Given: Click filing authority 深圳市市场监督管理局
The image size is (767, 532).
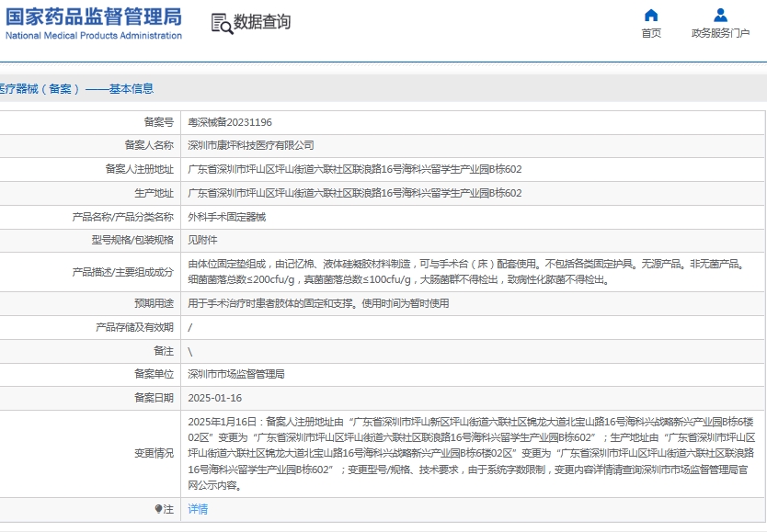Looking at the screenshot, I should click(x=236, y=374).
